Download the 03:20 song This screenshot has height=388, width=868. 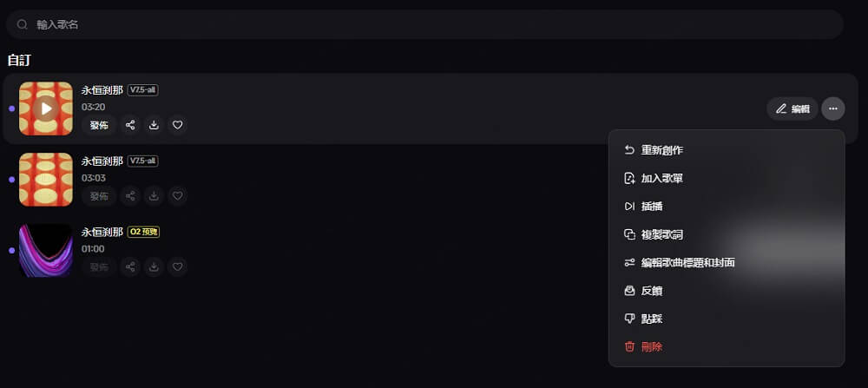tap(154, 125)
